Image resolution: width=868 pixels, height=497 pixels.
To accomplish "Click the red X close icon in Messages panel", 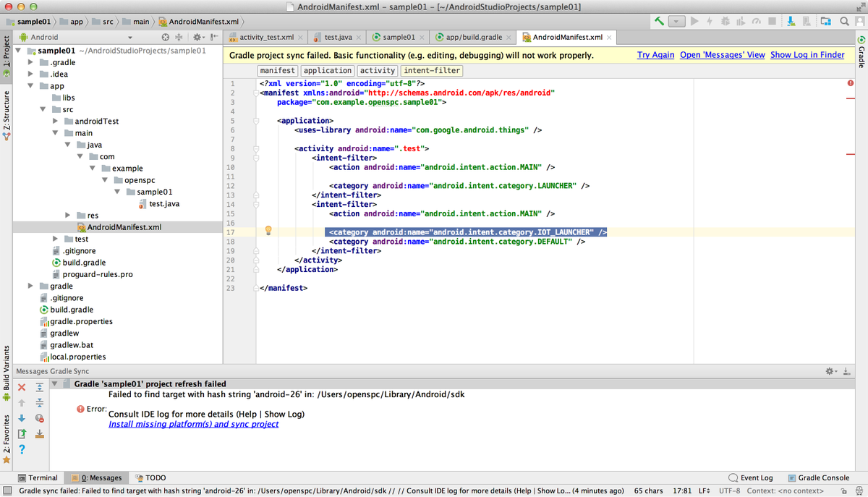I will 22,387.
